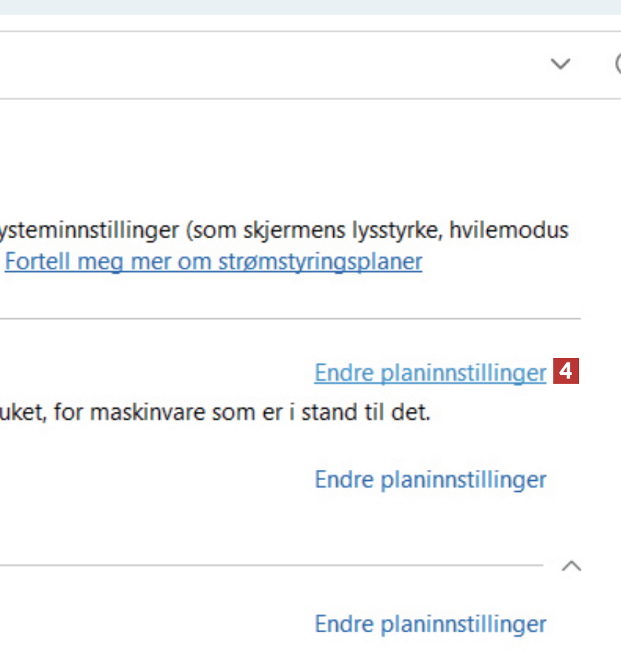This screenshot has width=621, height=672.
Task: Click underlined 'Endre planinnstillinger' beside badge 4
Action: pos(430,373)
